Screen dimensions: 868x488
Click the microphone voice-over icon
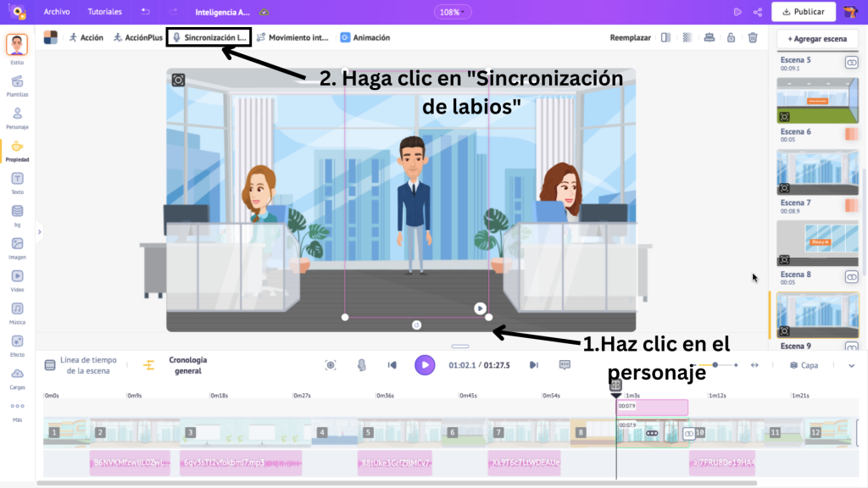[x=361, y=365]
